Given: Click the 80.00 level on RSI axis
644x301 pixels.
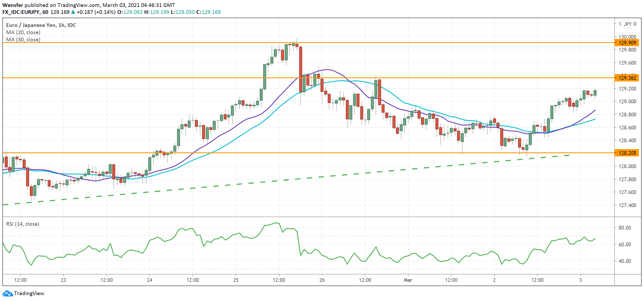Looking at the screenshot, I should point(625,228).
